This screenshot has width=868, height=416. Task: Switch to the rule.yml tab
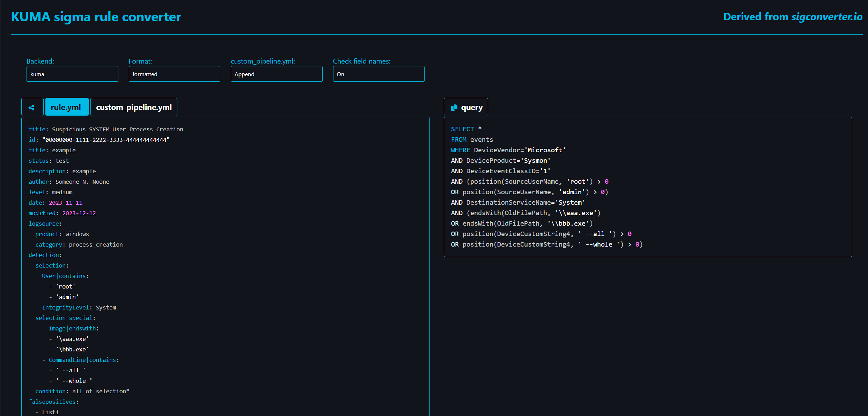pyautogui.click(x=67, y=107)
